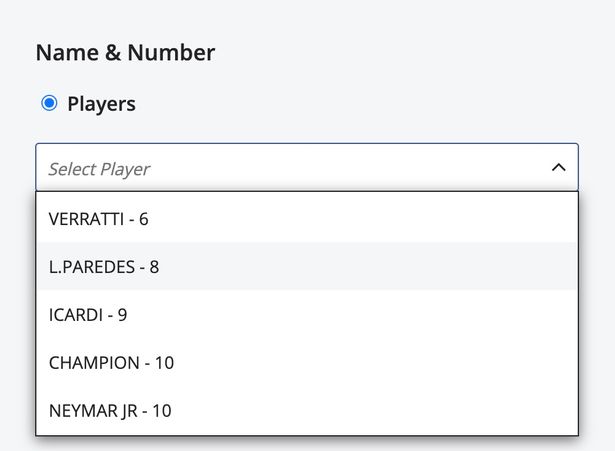This screenshot has height=451, width=615.
Task: Select the last player in the list
Action: pyautogui.click(x=306, y=411)
